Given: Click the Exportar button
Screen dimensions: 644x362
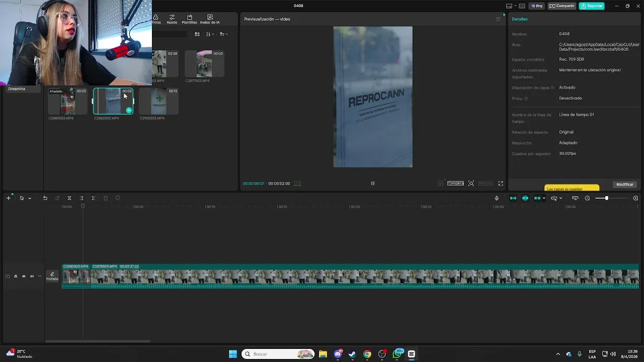Looking at the screenshot, I should click(x=592, y=6).
